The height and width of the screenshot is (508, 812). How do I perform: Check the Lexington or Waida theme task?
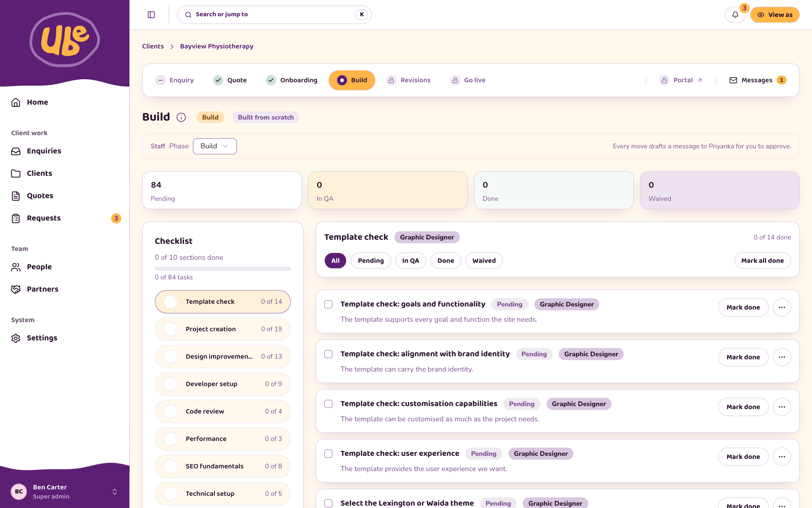pyautogui.click(x=328, y=503)
